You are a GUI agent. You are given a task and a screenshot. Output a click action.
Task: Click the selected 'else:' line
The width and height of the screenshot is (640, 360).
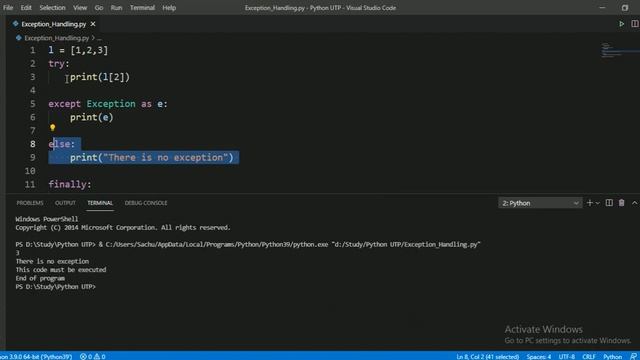click(x=62, y=144)
